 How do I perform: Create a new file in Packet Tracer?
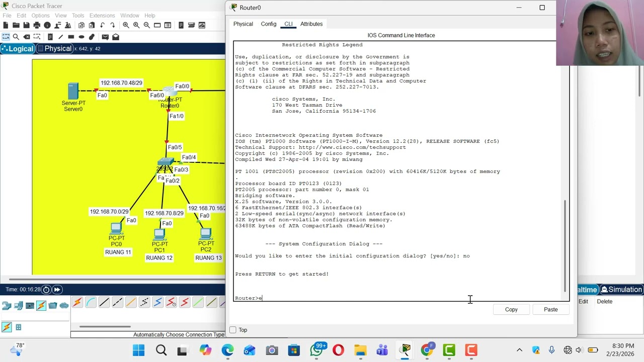[x=6, y=25]
